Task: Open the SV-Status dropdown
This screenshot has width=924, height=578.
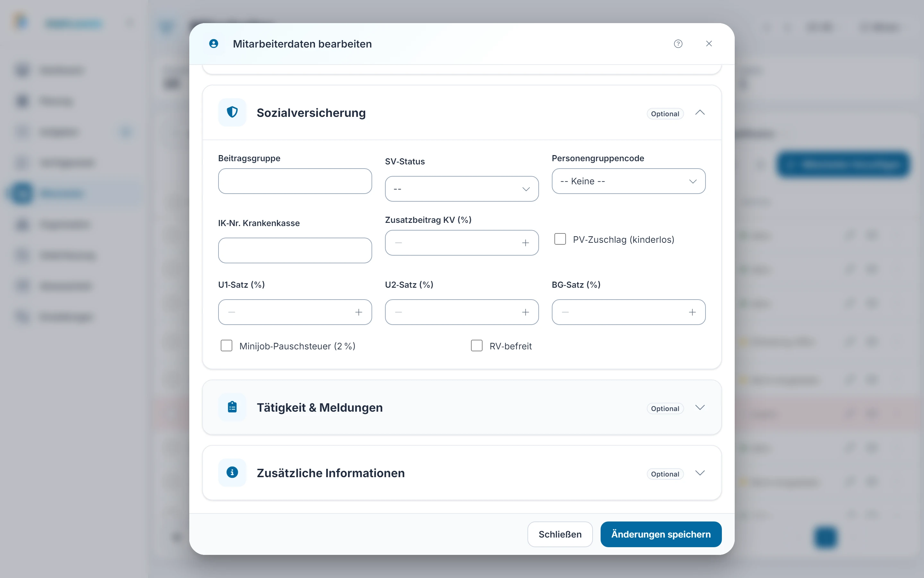Action: pyautogui.click(x=462, y=189)
